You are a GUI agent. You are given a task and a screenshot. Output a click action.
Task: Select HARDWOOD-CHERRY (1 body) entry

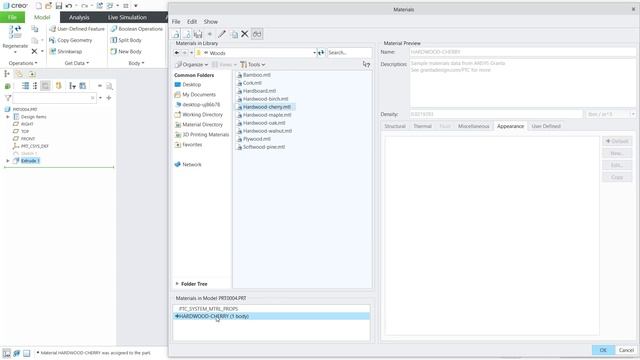click(271, 316)
